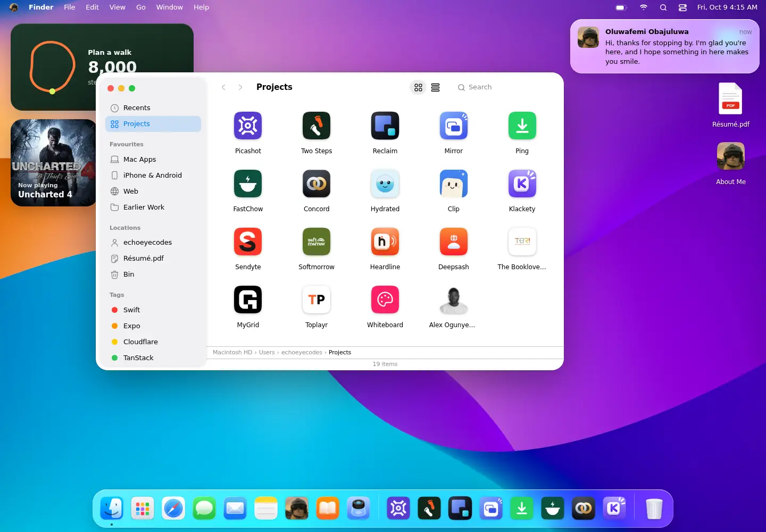
Task: Select Recents in the sidebar
Action: [x=153, y=108]
